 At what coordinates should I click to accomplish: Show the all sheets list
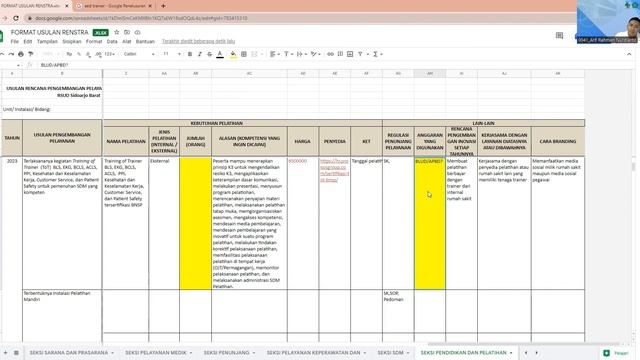tap(16, 353)
